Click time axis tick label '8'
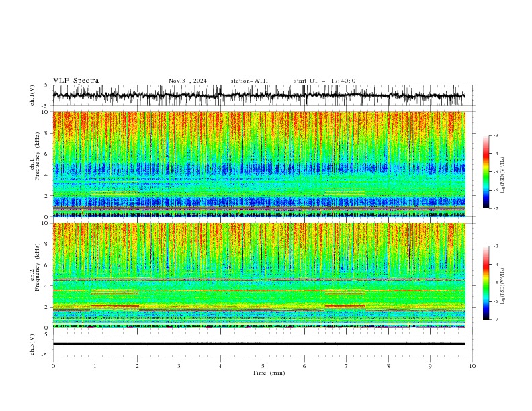The width and height of the screenshot is (532, 411). point(388,366)
